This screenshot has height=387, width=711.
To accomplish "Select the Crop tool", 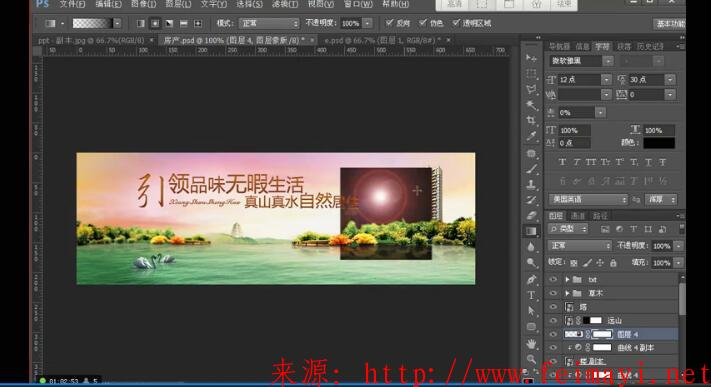I will [531, 120].
